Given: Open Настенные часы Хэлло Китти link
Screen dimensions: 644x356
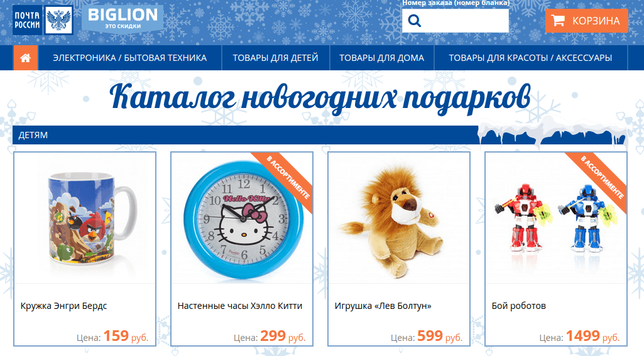Looking at the screenshot, I should (240, 306).
